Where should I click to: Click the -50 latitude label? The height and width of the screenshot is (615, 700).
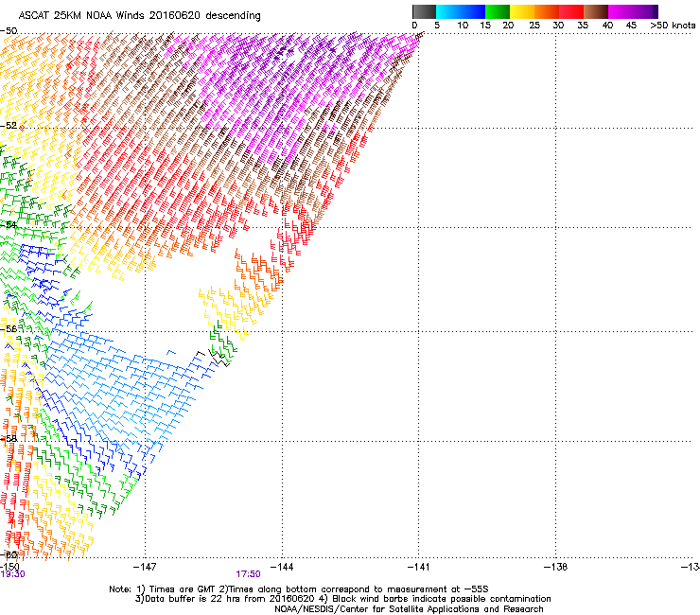pyautogui.click(x=9, y=31)
